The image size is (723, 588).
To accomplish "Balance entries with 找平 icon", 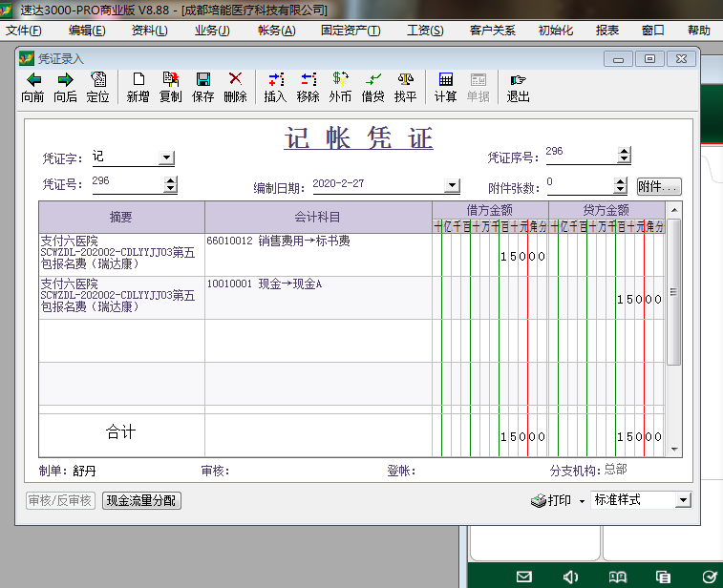I will tap(405, 87).
